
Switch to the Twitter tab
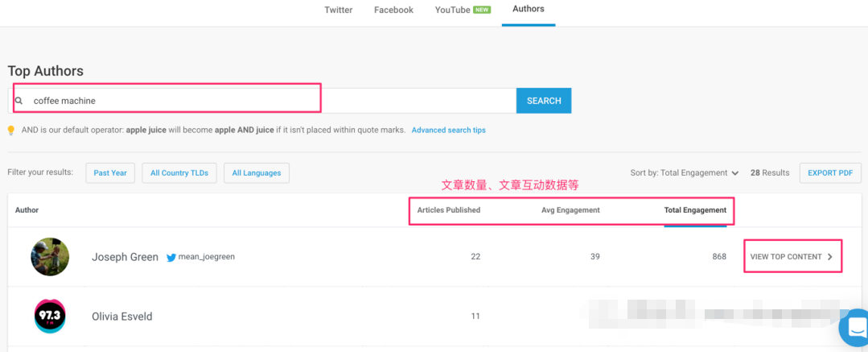338,10
